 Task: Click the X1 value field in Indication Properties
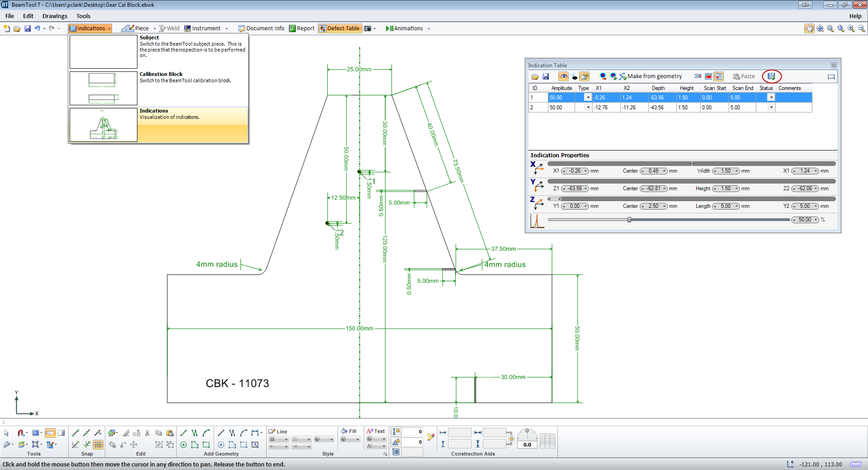pyautogui.click(x=575, y=171)
